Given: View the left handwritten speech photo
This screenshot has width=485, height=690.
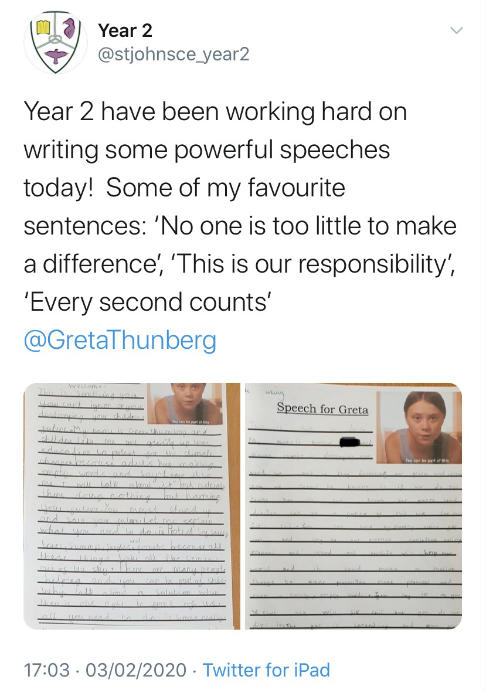Looking at the screenshot, I should [x=132, y=506].
